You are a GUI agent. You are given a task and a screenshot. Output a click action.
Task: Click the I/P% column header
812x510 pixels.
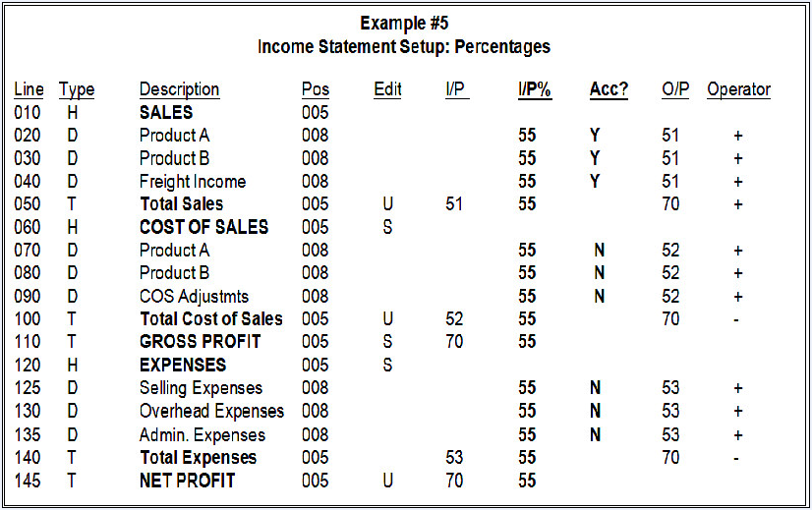(535, 89)
